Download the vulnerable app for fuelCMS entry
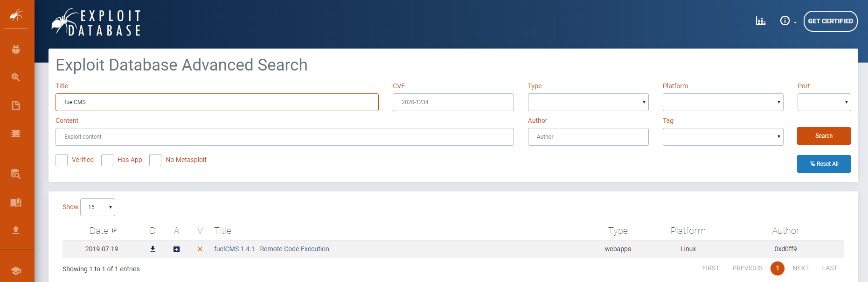 coord(176,249)
